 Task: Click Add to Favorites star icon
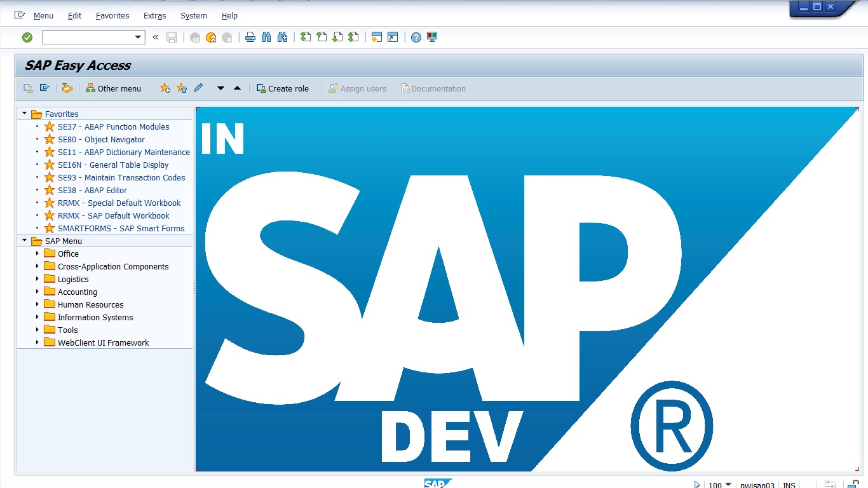click(165, 88)
